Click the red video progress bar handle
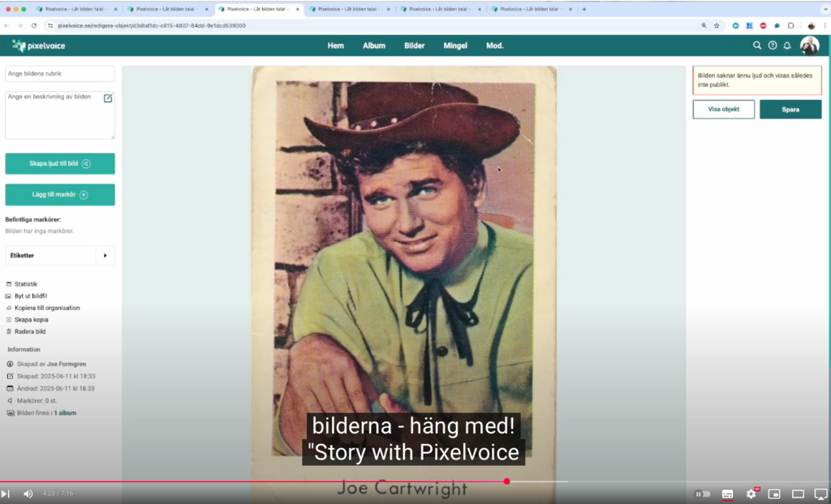The width and height of the screenshot is (831, 504). point(506,481)
